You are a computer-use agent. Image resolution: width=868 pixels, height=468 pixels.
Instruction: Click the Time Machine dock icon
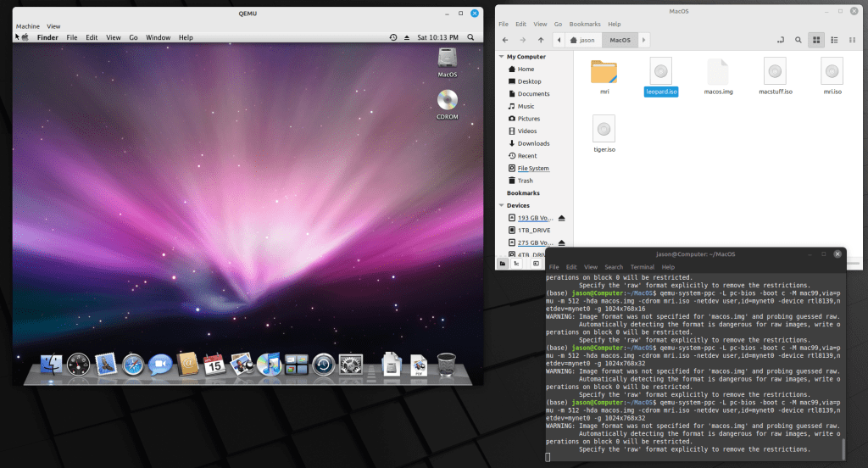[323, 364]
